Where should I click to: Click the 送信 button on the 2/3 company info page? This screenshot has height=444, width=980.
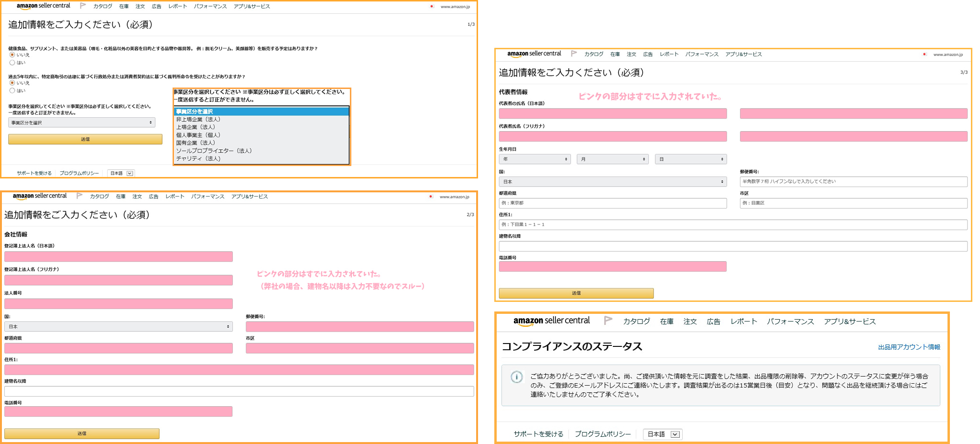pos(82,433)
